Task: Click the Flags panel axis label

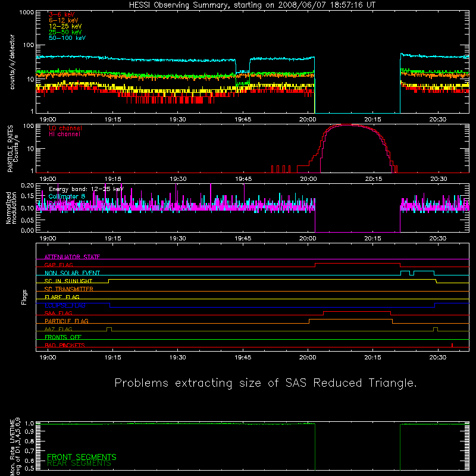Action: tap(24, 297)
